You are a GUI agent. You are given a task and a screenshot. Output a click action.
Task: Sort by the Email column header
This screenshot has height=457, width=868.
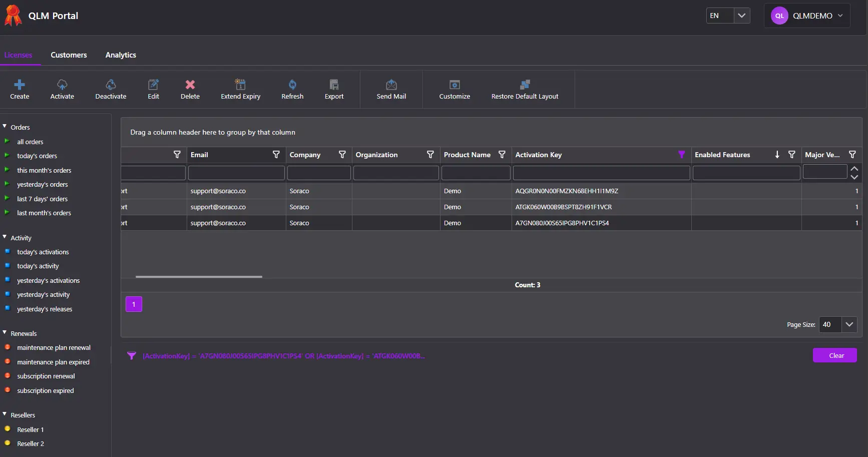(199, 155)
